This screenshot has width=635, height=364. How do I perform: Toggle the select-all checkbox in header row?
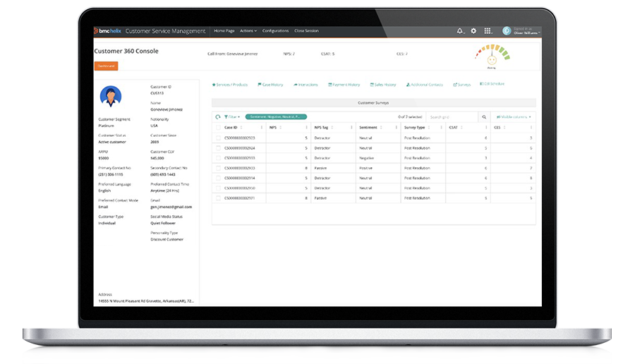click(x=218, y=128)
